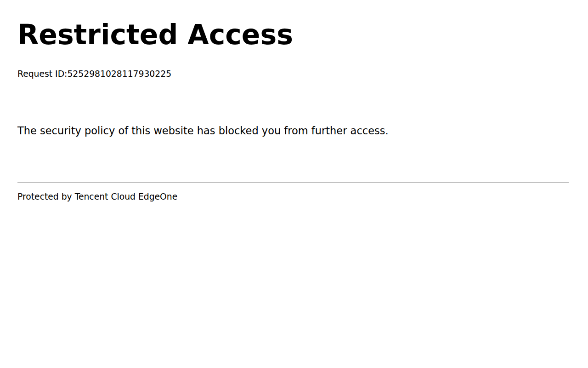588x368 pixels.
Task: Click the words "further access." in the message
Action: point(350,131)
